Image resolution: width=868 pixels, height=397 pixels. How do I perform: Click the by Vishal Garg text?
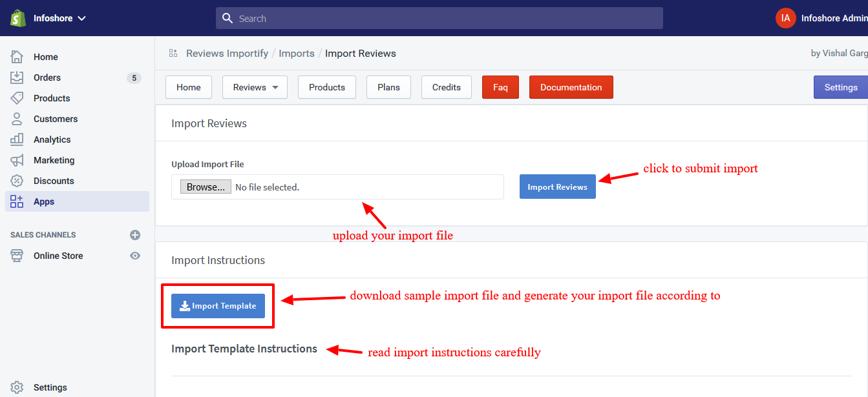point(840,54)
